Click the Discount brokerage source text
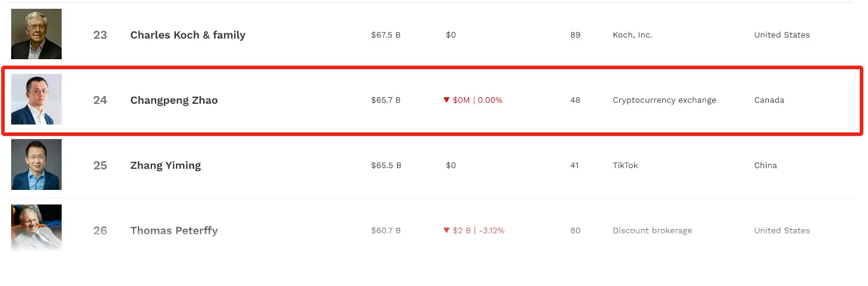This screenshot has width=868, height=286. click(x=652, y=230)
